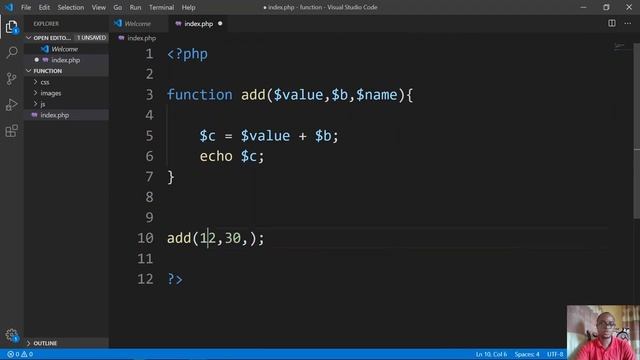Open the Manage gear menu

[11, 336]
